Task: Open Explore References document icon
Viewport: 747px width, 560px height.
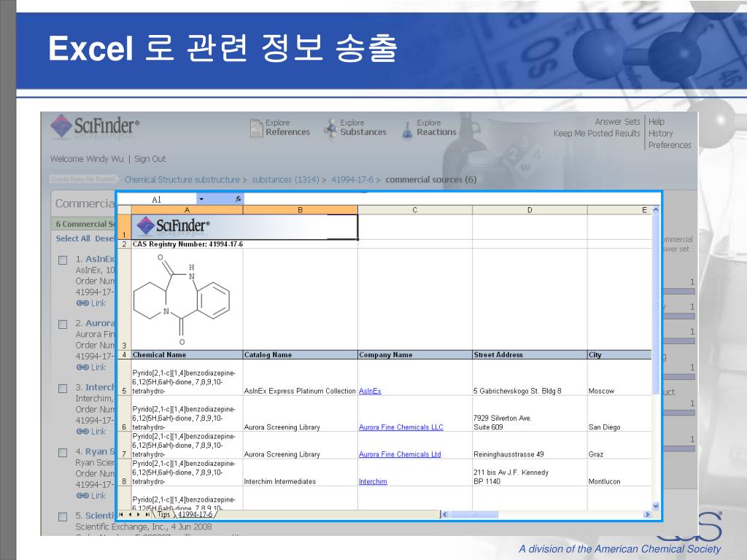Action: point(256,128)
